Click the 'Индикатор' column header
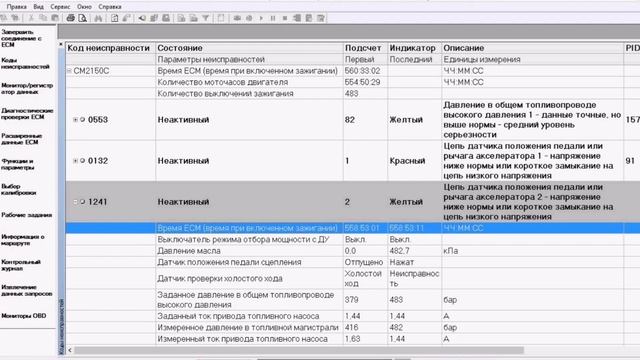Image resolution: width=640 pixels, height=360 pixels. point(413,48)
